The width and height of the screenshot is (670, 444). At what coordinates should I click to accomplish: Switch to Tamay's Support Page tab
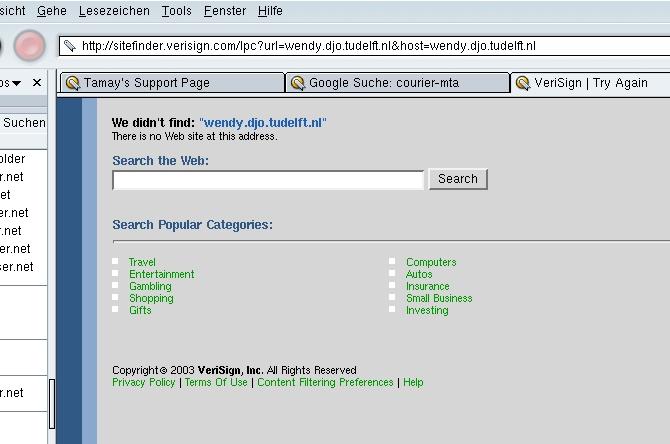[172, 82]
